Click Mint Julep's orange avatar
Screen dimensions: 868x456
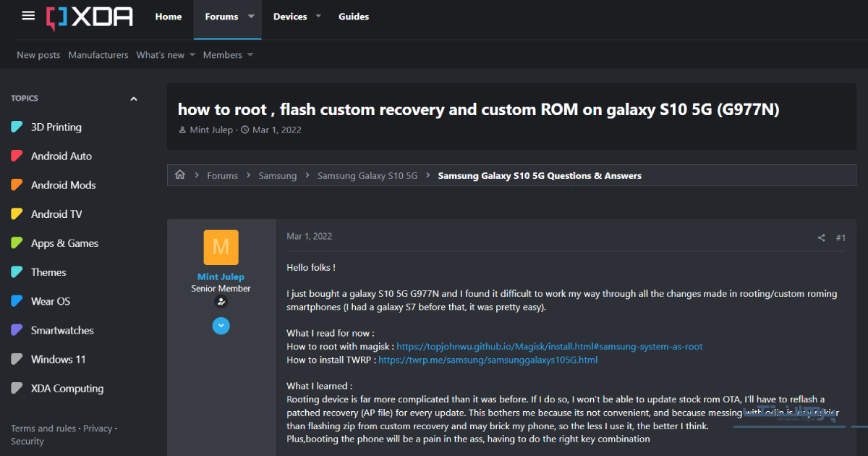tap(221, 248)
